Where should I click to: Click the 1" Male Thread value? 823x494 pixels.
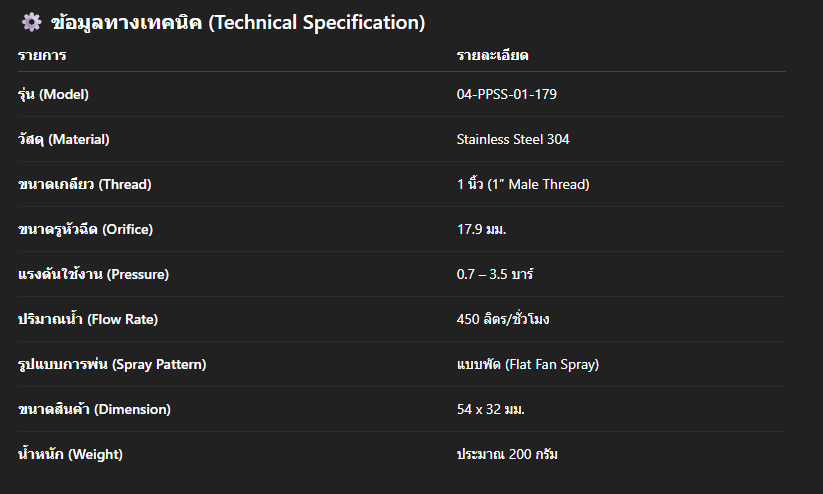coord(523,185)
